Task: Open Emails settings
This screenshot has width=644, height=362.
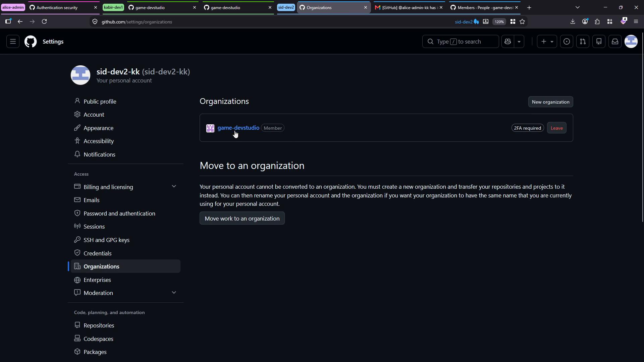Action: (x=125, y=200)
